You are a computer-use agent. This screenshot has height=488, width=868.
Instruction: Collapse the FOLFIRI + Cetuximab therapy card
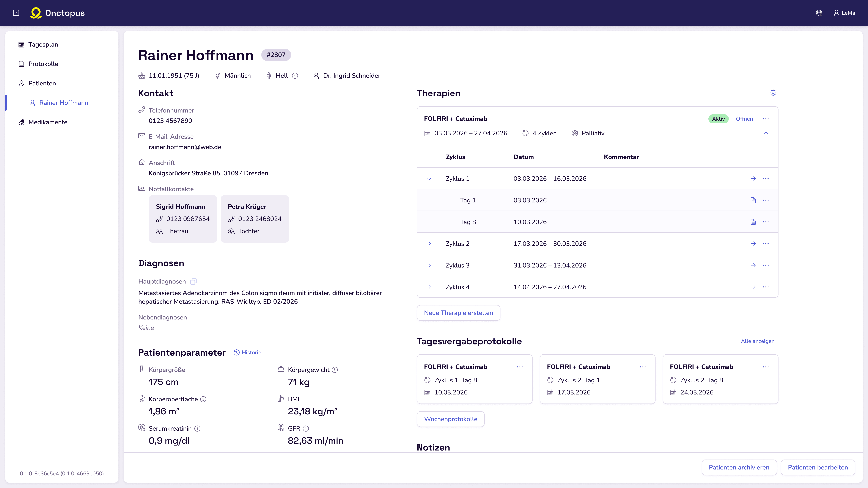[766, 133]
